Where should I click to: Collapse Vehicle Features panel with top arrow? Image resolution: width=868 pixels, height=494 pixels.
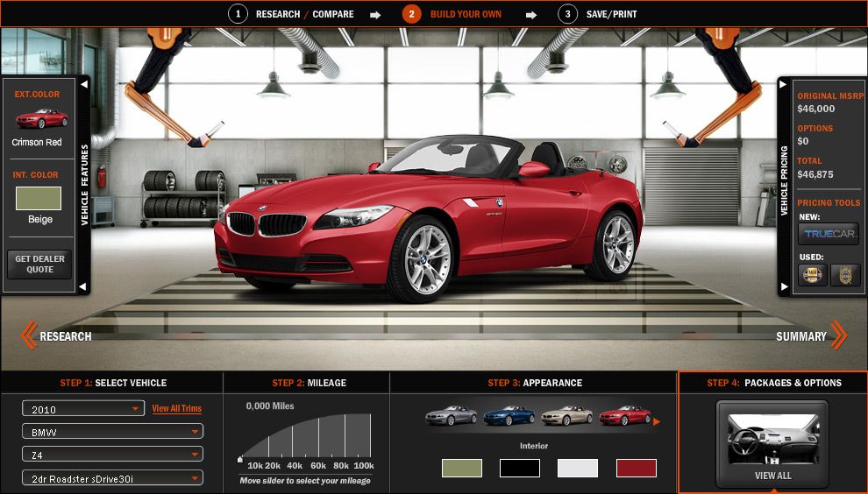(x=84, y=85)
